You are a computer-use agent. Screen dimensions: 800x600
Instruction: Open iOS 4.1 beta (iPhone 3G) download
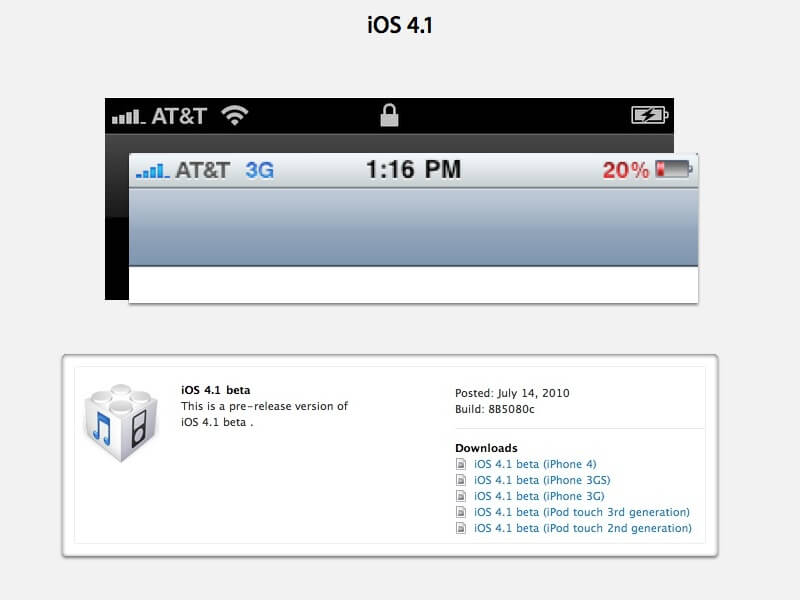coord(539,496)
